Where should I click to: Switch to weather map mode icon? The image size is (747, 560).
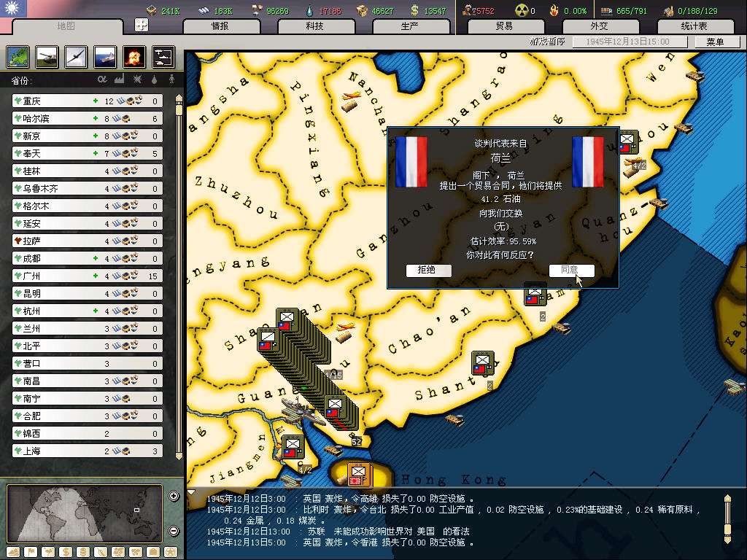click(48, 553)
